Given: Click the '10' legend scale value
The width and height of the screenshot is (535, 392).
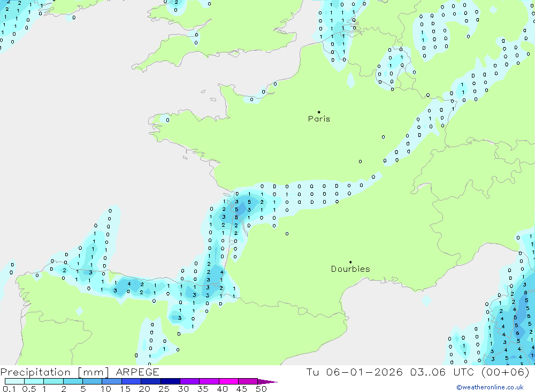Looking at the screenshot, I should click(106, 389).
